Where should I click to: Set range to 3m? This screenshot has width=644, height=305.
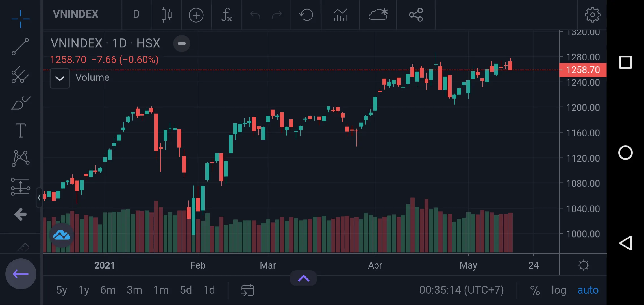pyautogui.click(x=134, y=290)
